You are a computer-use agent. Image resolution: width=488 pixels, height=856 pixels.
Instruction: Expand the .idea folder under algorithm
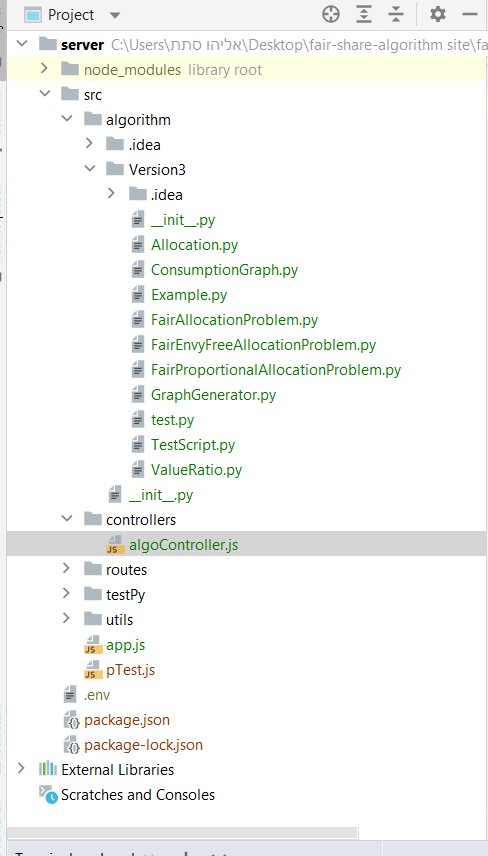point(89,144)
